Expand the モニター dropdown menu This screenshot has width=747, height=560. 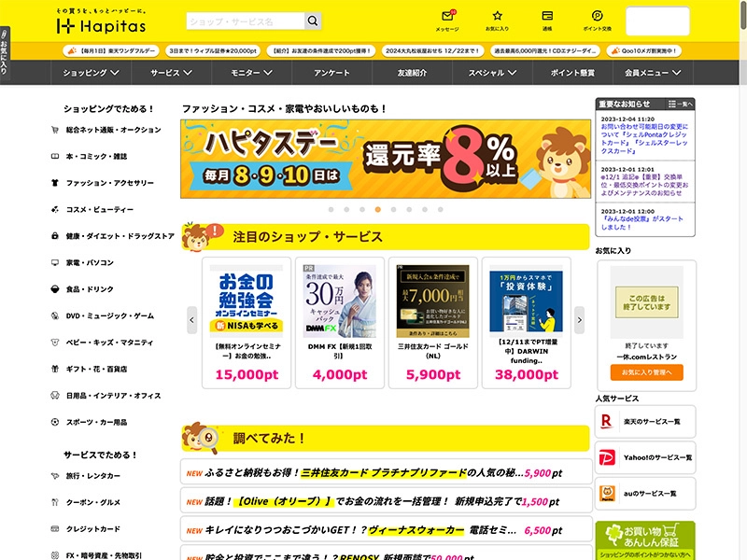pos(251,73)
